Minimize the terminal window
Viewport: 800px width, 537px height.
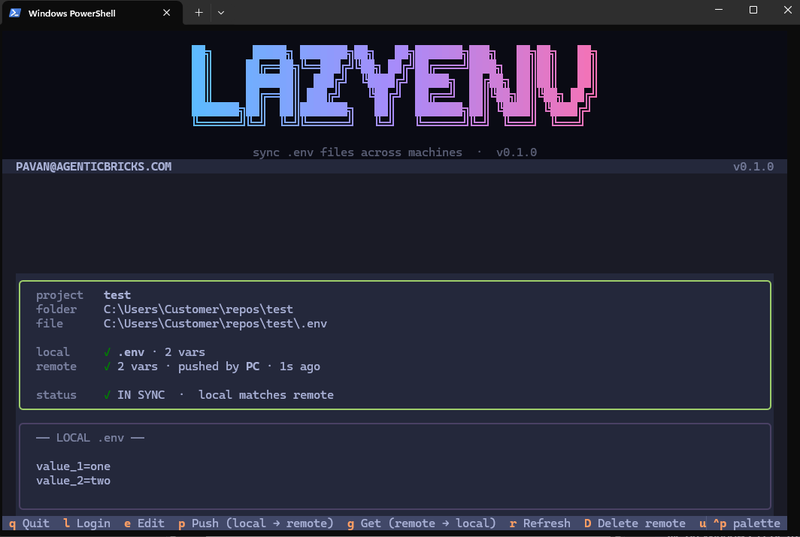coord(718,10)
